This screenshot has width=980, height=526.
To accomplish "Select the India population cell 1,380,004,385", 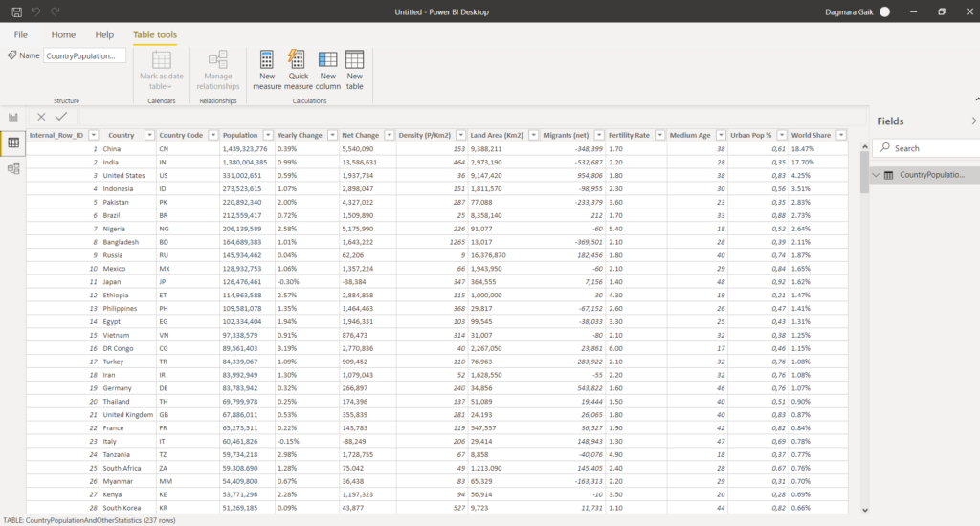I will pyautogui.click(x=247, y=163).
